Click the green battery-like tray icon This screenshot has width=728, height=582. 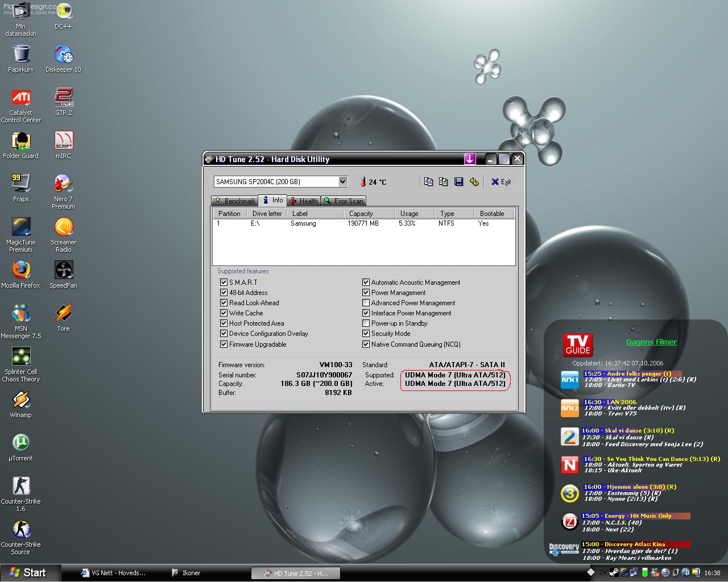pos(645,572)
